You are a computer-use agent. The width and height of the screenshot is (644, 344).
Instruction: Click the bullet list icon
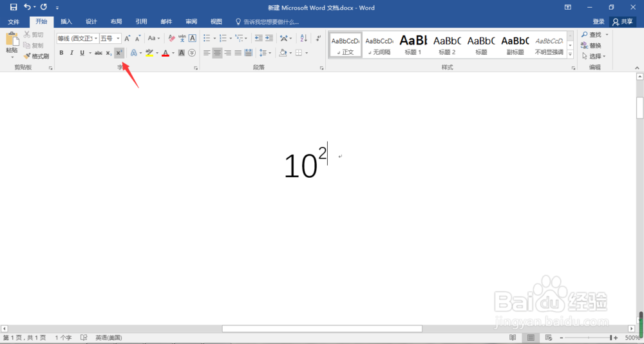point(207,38)
